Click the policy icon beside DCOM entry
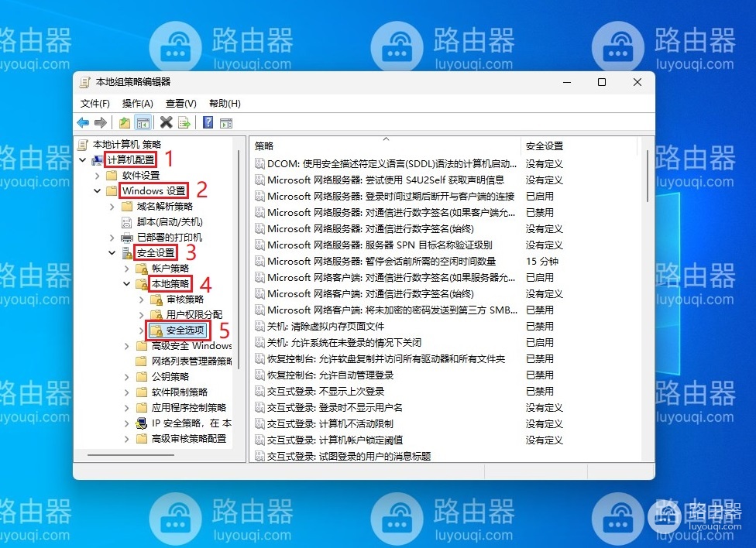756x548 pixels. [260, 164]
